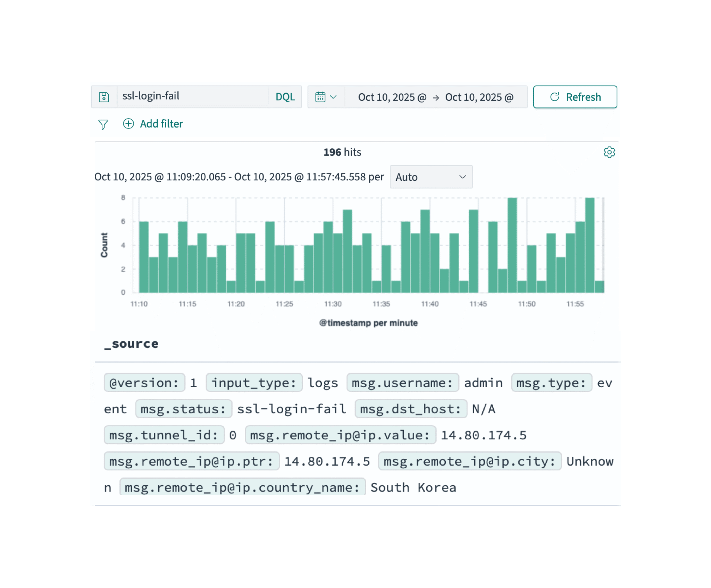Click the 196 hits count
711x588 pixels.
tap(342, 152)
